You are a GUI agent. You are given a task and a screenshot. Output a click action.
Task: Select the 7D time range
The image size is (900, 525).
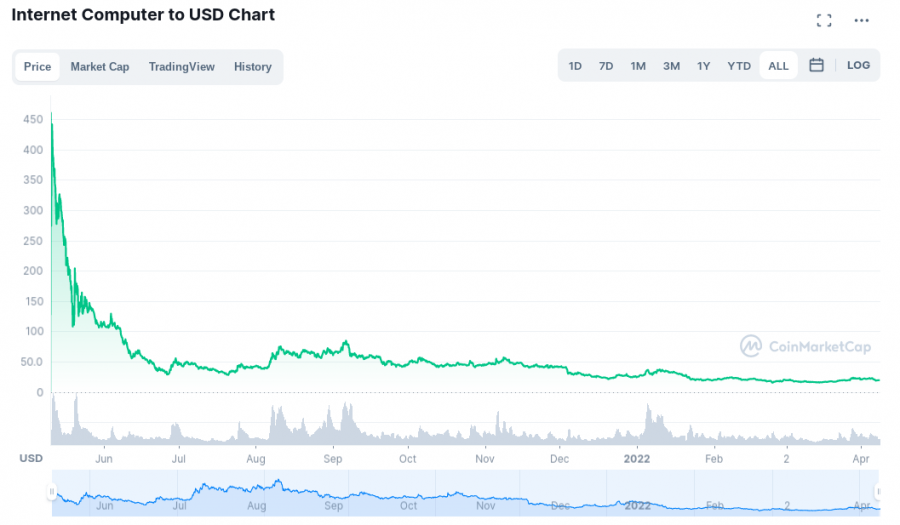pos(606,66)
